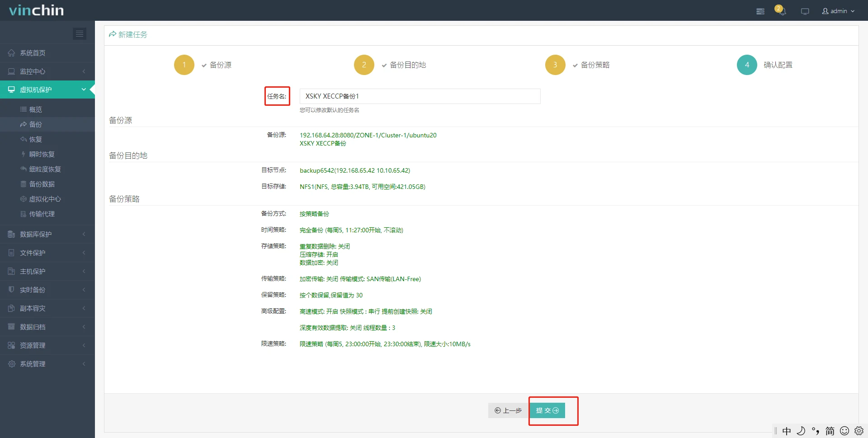The width and height of the screenshot is (868, 438).
Task: Click the 资源管理 grid icon
Action: [x=11, y=345]
